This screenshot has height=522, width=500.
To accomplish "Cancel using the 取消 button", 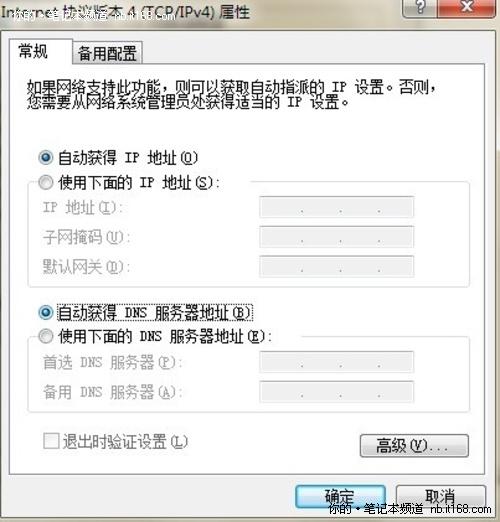I will coord(440,496).
